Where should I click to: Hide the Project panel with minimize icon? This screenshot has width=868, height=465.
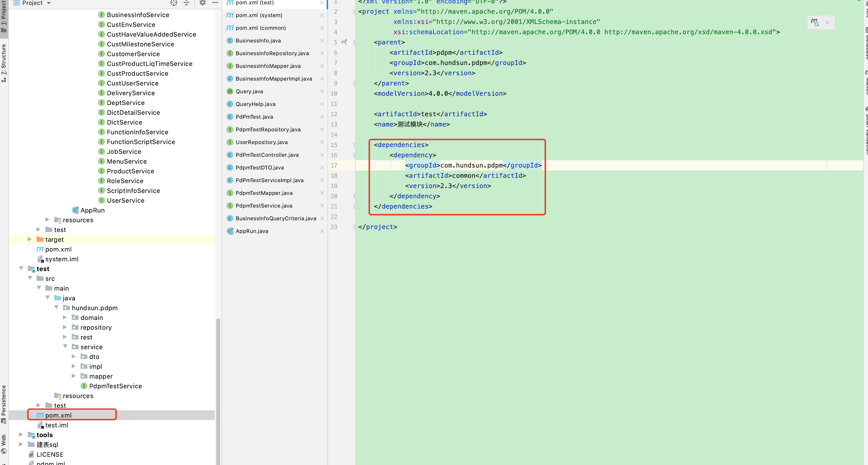point(215,3)
